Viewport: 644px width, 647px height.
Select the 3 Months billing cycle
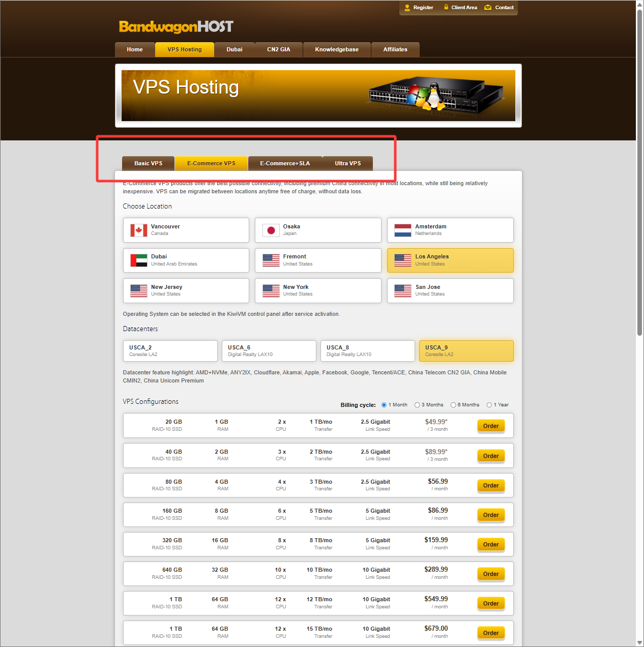pos(417,405)
